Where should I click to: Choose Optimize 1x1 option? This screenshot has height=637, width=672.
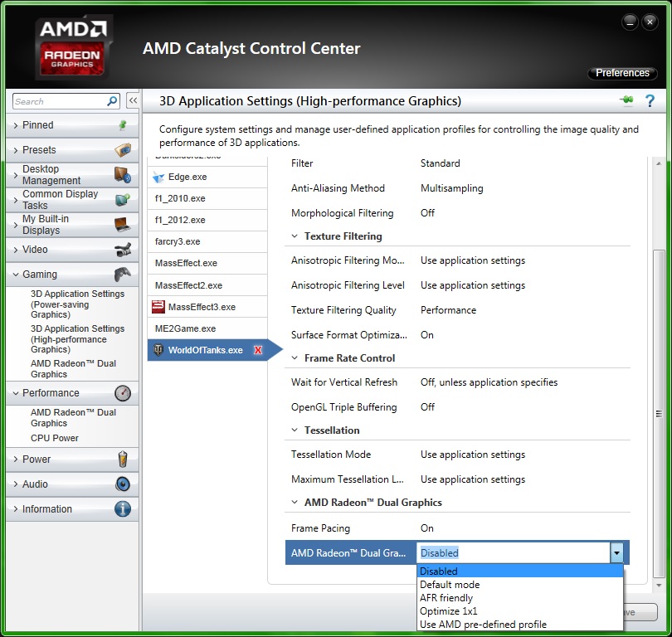[520, 610]
